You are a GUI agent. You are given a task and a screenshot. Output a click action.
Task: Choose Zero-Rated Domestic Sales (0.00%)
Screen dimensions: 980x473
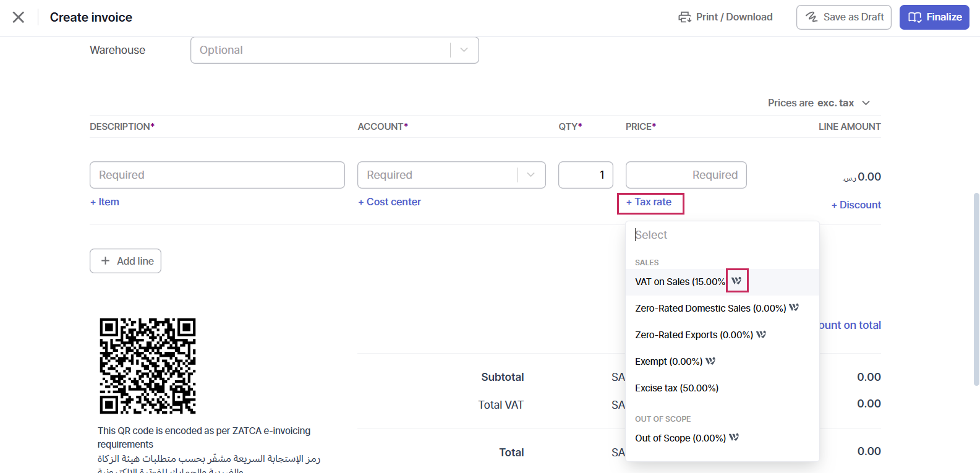coord(722,309)
